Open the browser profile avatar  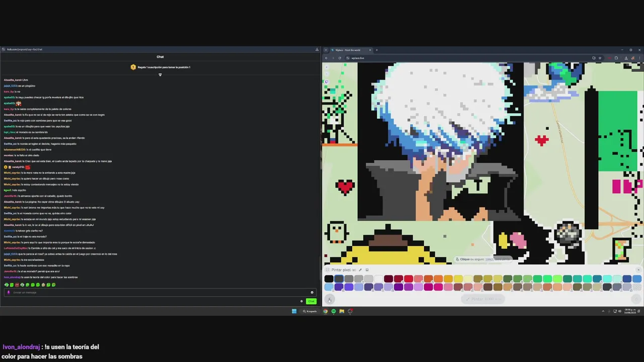(632, 58)
